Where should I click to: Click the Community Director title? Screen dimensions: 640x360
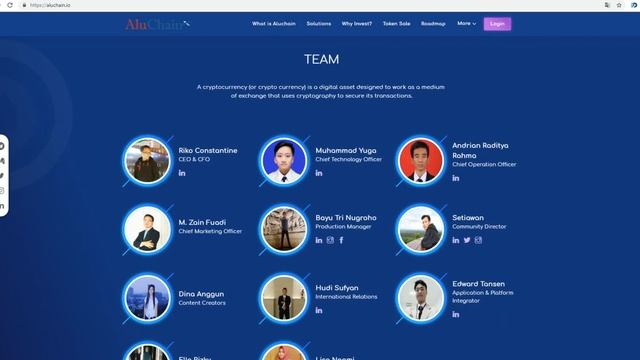point(479,227)
